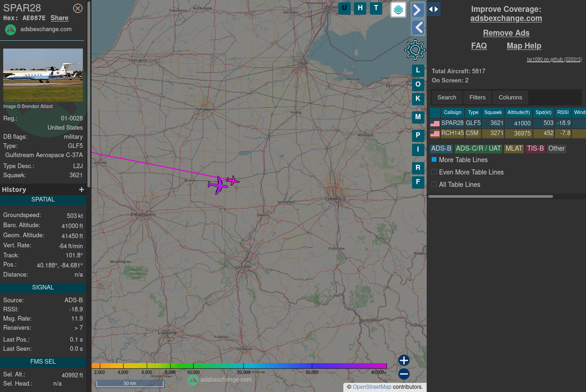Expand the History section plus sign
The height and width of the screenshot is (392, 586).
(x=81, y=190)
